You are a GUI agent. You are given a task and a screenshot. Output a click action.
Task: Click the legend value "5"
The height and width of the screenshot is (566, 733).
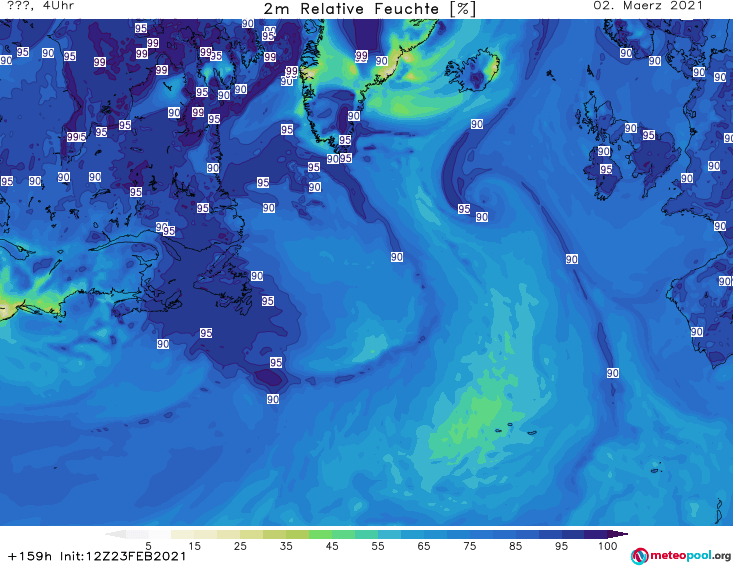[148, 546]
